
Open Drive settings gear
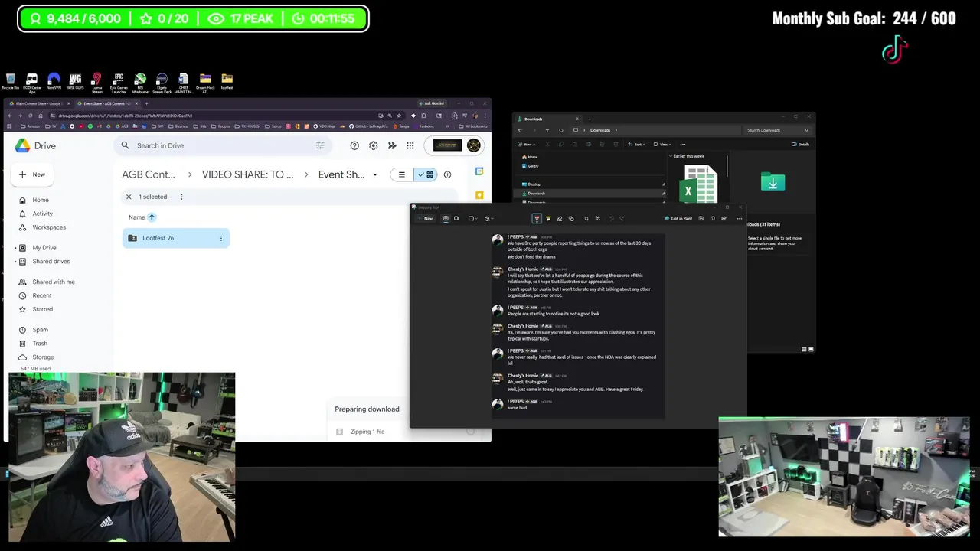(x=373, y=145)
